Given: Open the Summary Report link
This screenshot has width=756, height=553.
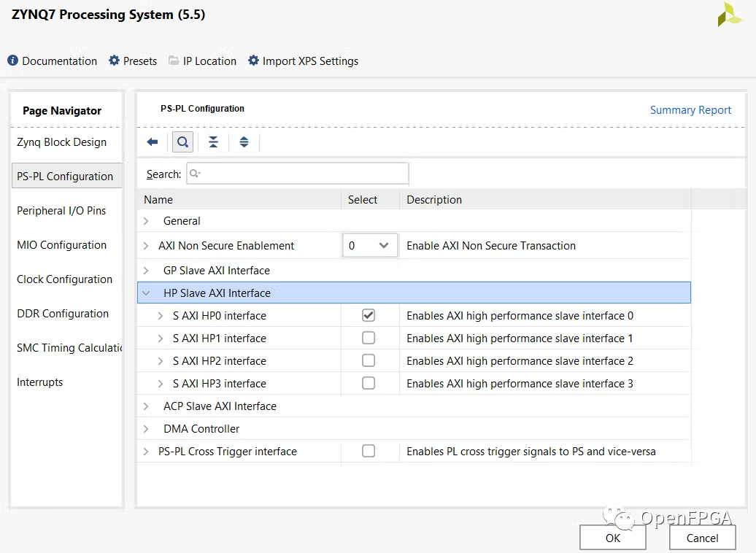Looking at the screenshot, I should (x=690, y=110).
